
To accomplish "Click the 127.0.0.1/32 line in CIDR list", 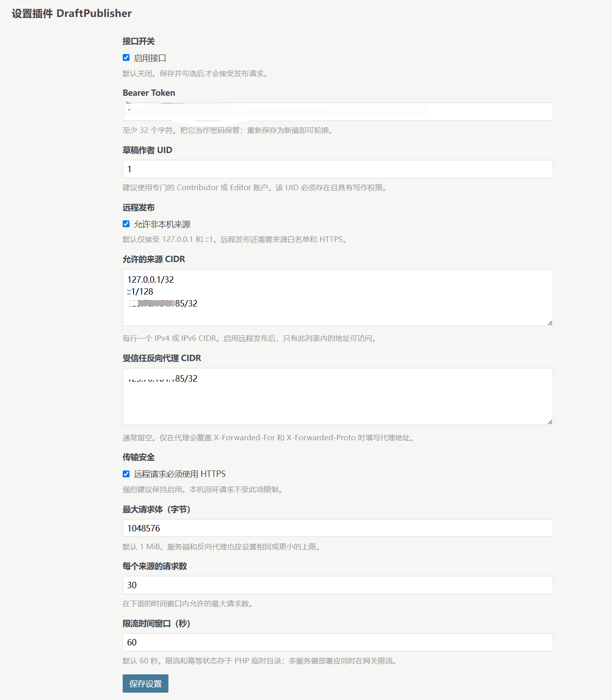I will click(151, 279).
